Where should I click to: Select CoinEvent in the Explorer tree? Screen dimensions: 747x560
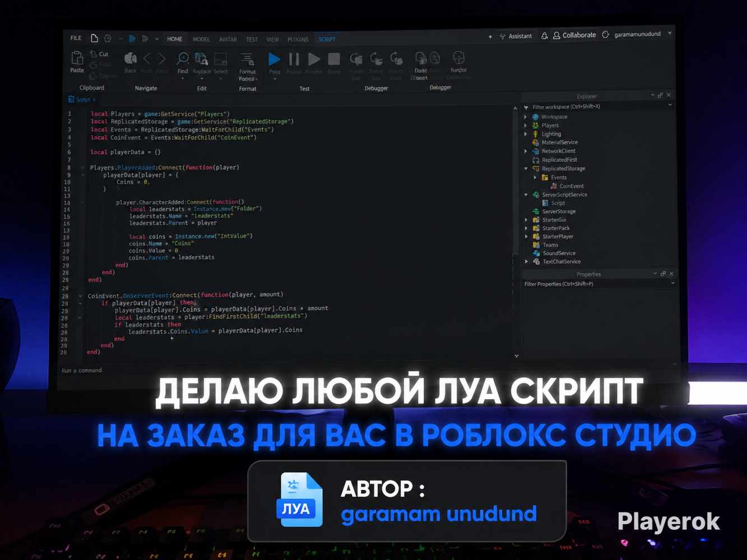571,186
